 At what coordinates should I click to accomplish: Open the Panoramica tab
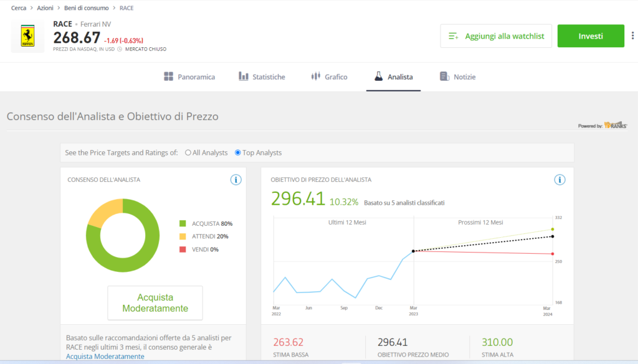pyautogui.click(x=189, y=77)
